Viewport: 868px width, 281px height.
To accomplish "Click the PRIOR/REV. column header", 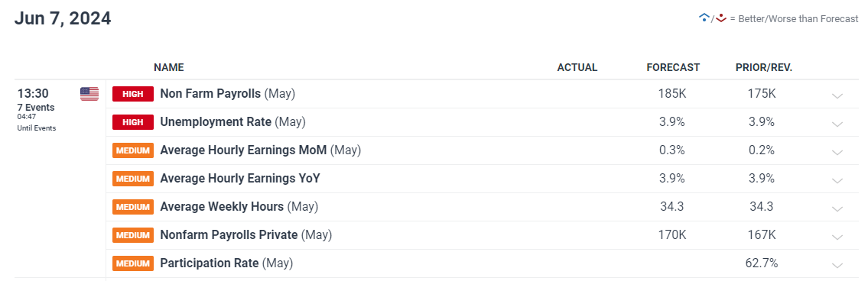I will (x=764, y=67).
